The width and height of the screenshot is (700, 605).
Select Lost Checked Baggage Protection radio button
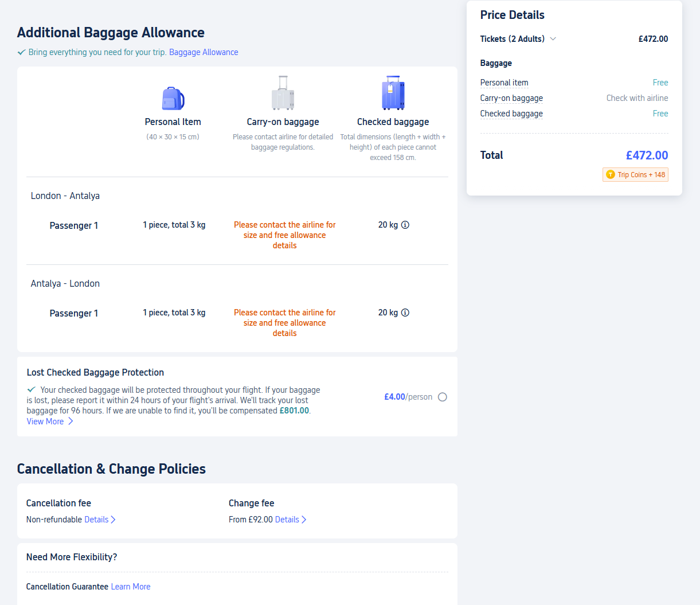tap(442, 397)
